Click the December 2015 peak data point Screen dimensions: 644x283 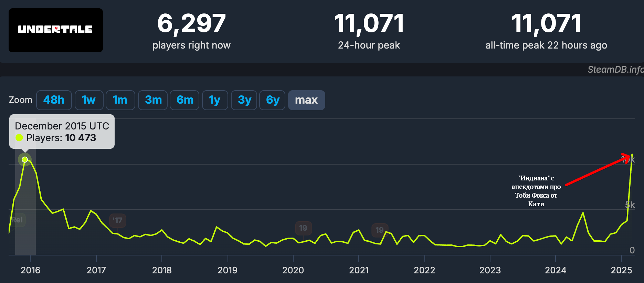click(x=25, y=159)
